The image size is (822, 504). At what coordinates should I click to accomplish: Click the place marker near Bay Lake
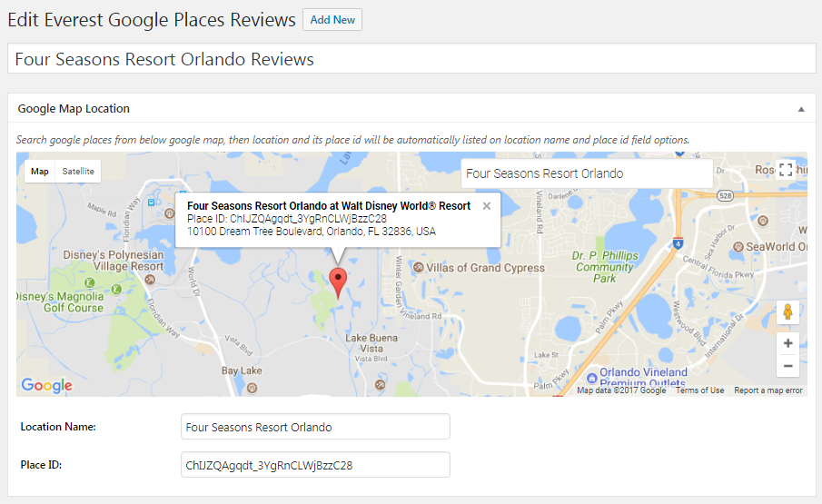coord(252,388)
